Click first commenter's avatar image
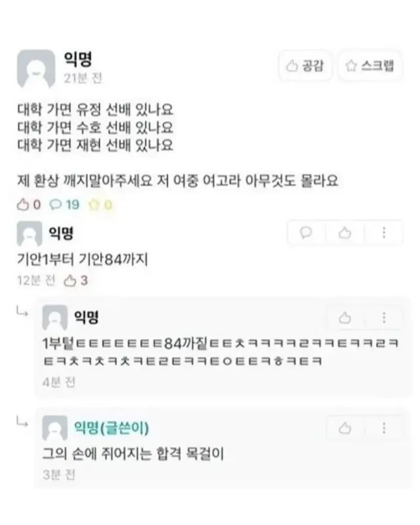This screenshot has width=420, height=525. 29,234
